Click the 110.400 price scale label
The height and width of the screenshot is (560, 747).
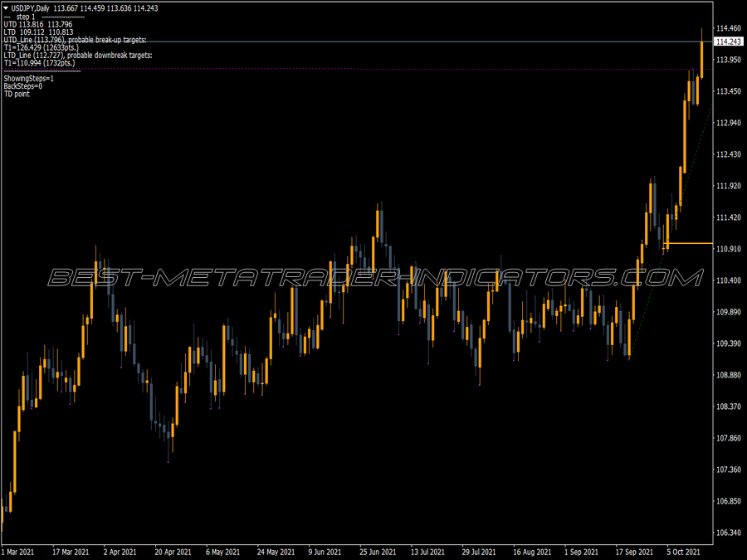[729, 280]
